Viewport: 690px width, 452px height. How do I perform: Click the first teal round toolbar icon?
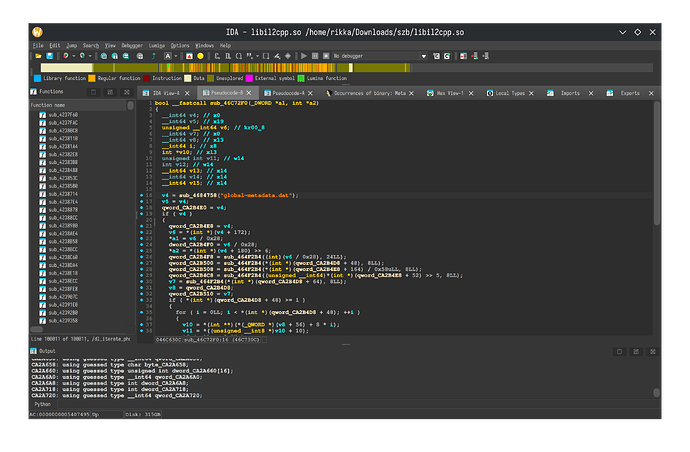pyautogui.click(x=103, y=56)
